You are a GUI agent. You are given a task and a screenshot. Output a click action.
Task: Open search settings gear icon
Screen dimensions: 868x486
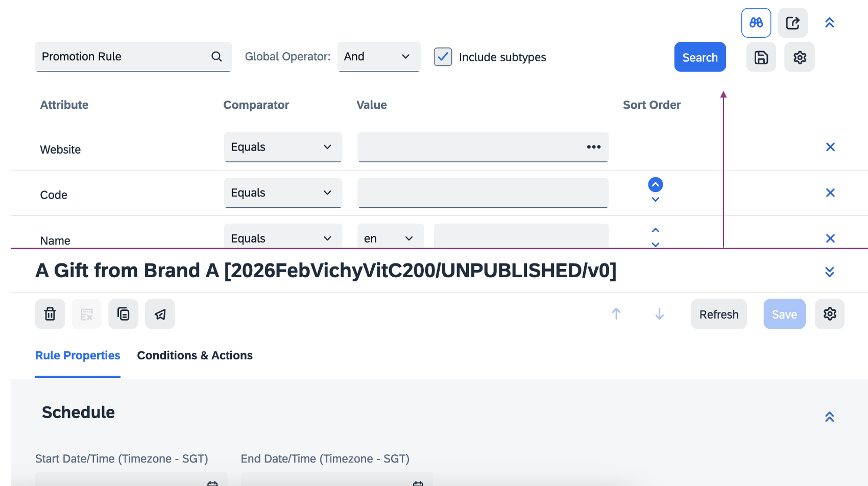799,57
